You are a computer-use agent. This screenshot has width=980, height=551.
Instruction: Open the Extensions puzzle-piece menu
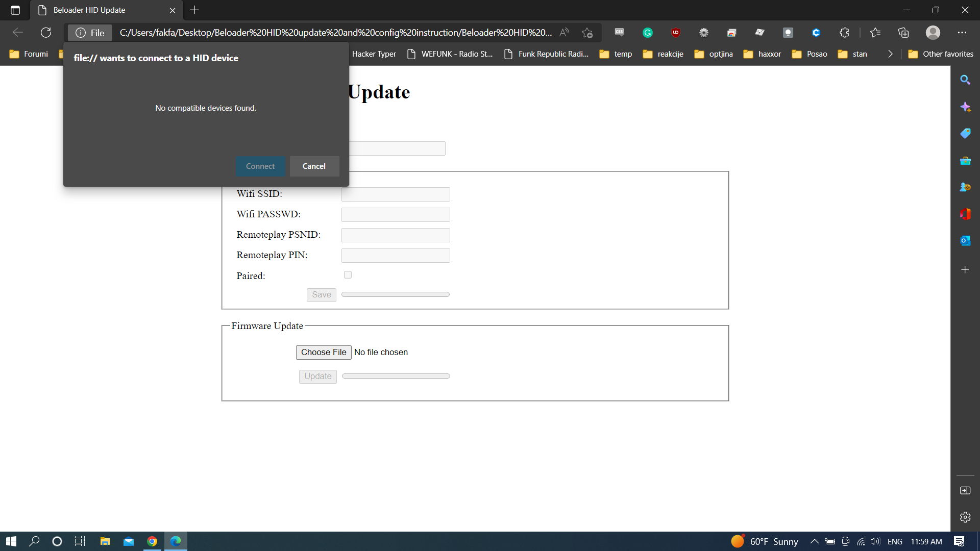tap(844, 33)
